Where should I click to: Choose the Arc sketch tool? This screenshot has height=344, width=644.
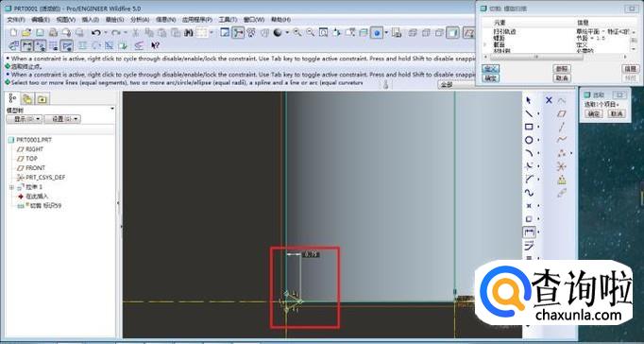[529, 153]
